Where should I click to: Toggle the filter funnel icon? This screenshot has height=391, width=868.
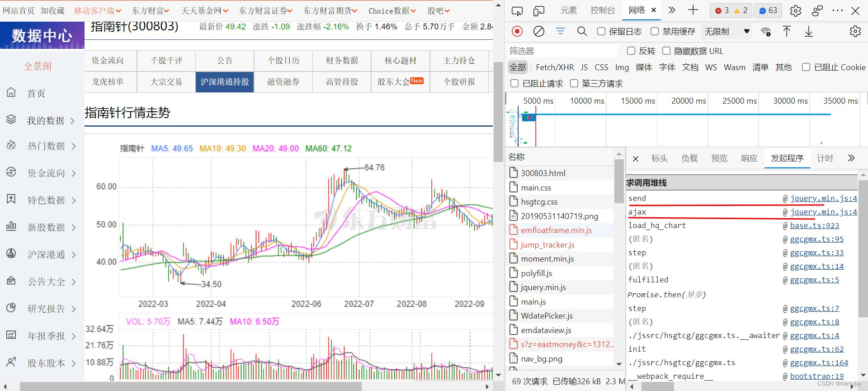(x=561, y=31)
